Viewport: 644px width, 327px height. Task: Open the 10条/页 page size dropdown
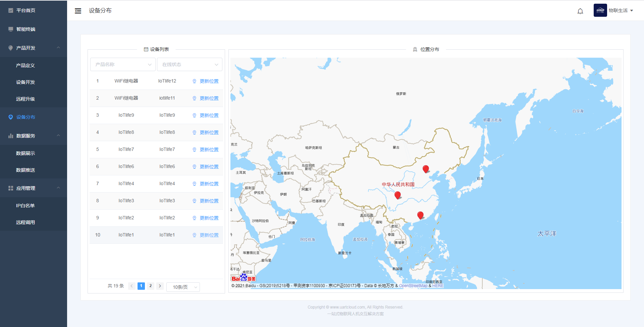[183, 287]
